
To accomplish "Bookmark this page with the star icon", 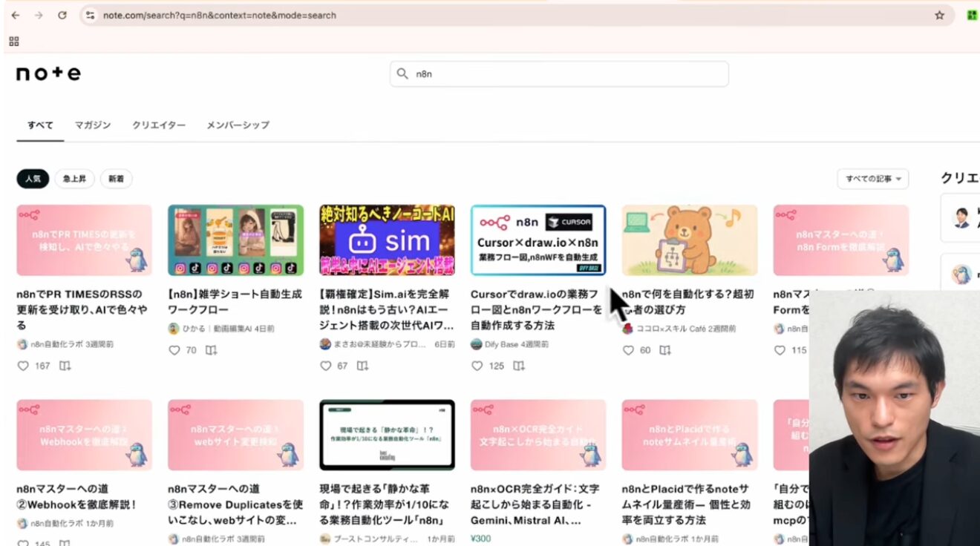I will point(939,15).
